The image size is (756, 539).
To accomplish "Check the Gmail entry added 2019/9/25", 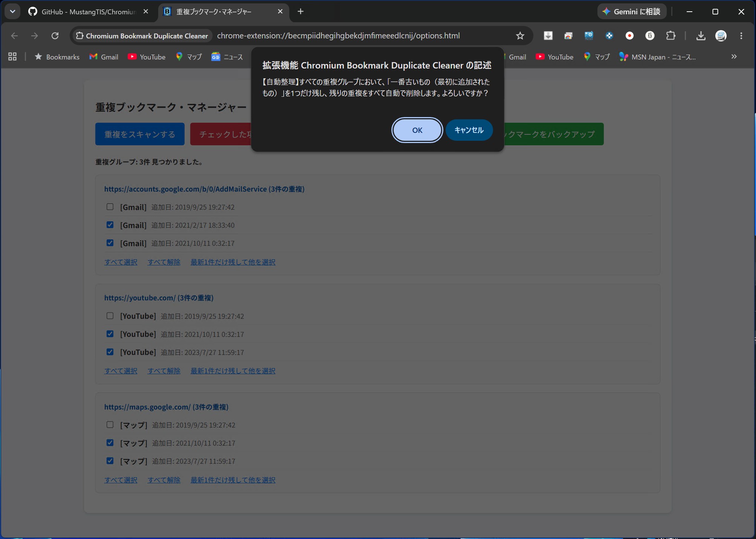I will (110, 207).
